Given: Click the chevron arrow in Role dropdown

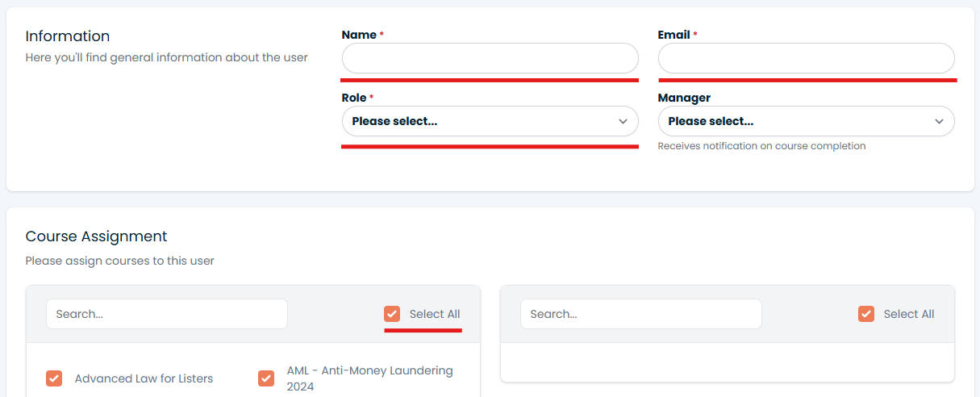Looking at the screenshot, I should 623,121.
